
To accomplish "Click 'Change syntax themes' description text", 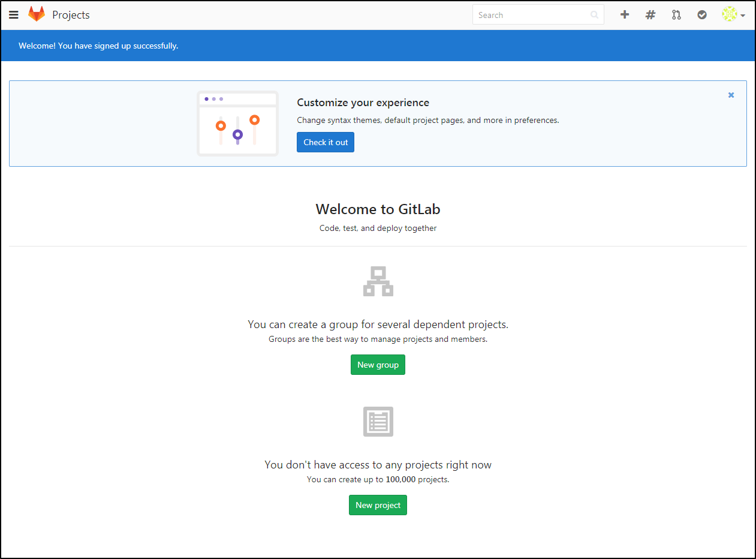I will click(x=427, y=120).
